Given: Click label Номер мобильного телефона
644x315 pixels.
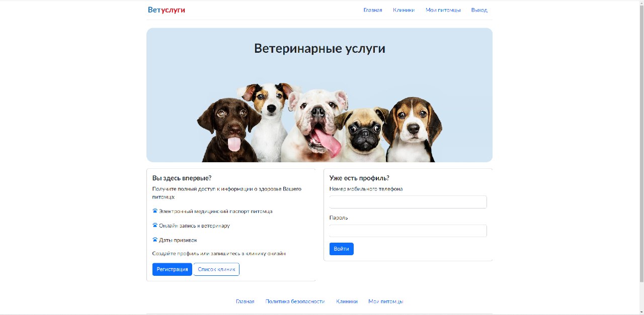Looking at the screenshot, I should pos(366,189).
